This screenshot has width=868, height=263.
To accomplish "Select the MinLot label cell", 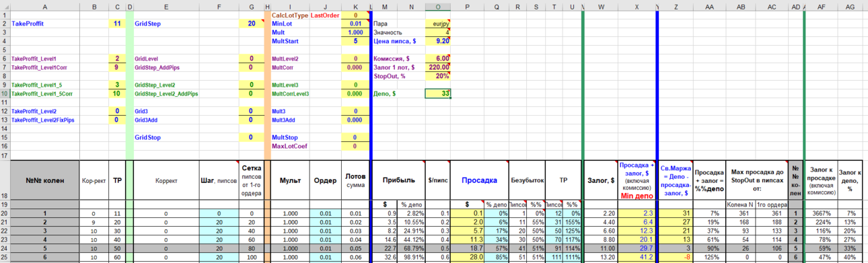I will click(290, 24).
